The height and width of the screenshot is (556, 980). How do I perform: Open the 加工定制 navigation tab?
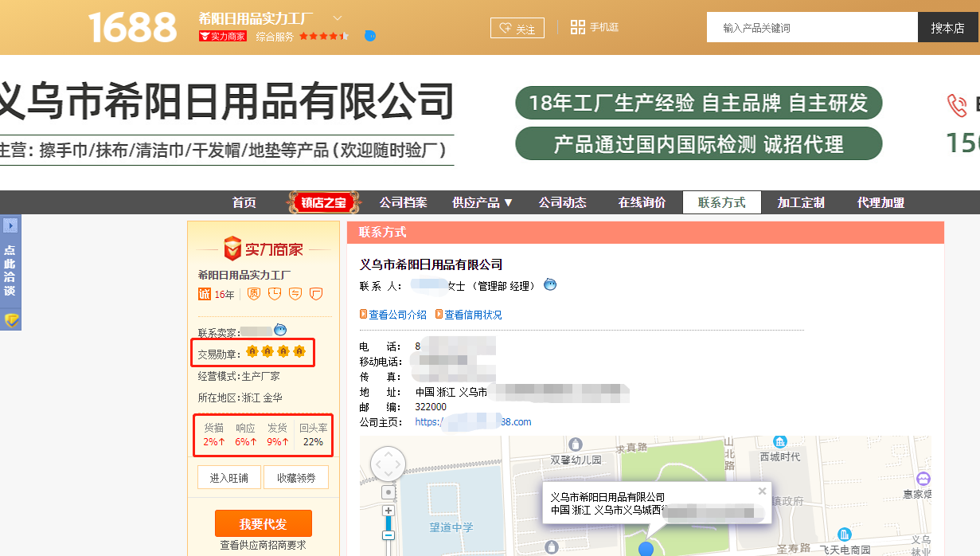(801, 202)
